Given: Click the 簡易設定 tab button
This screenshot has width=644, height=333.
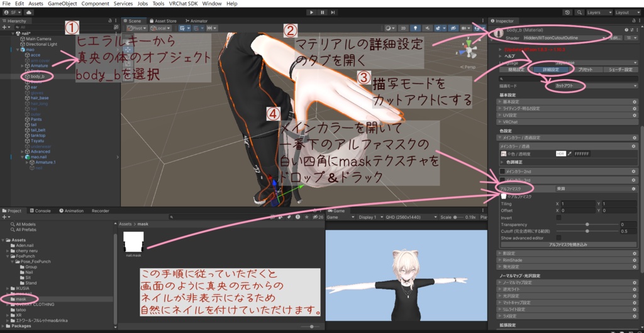Looking at the screenshot, I should [516, 69].
